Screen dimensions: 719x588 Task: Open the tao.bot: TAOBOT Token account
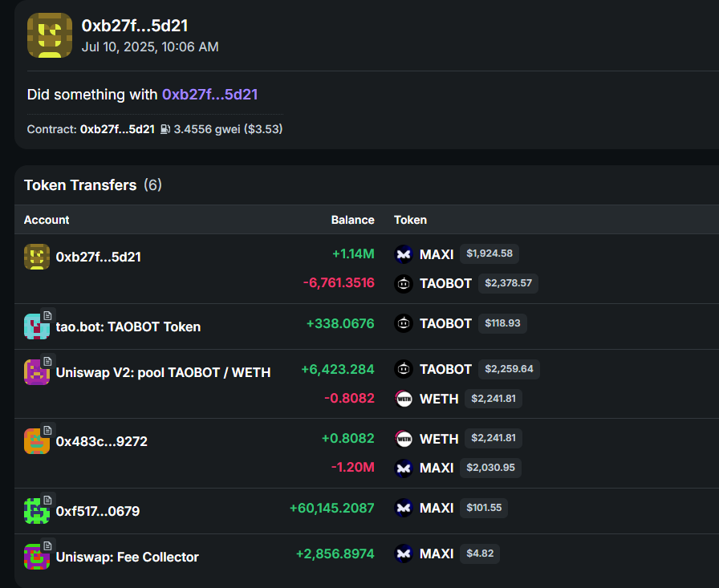click(128, 326)
